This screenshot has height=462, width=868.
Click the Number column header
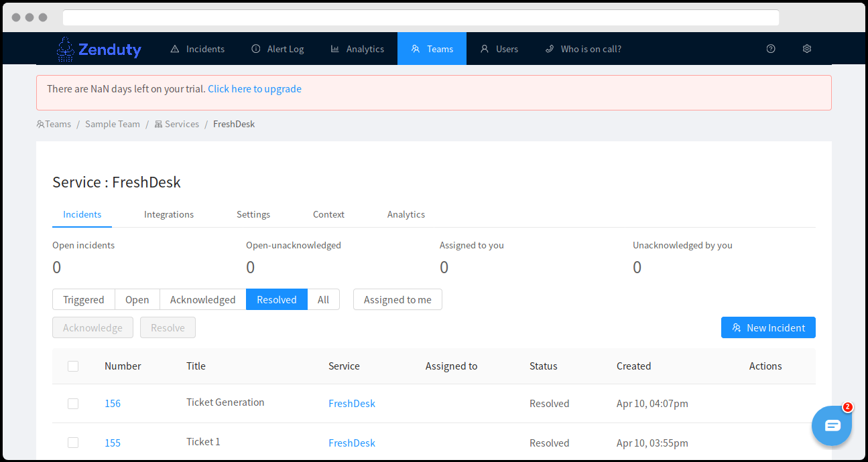tap(123, 366)
